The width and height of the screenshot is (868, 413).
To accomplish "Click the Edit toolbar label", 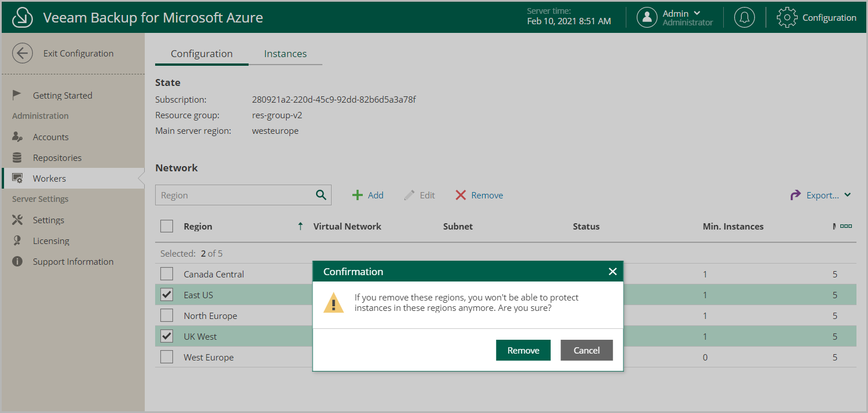I will tap(427, 195).
